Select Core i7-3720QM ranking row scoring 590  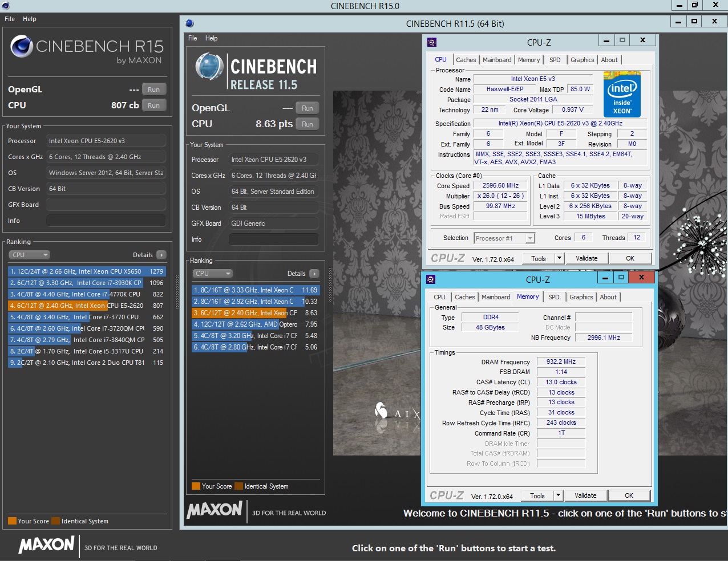[x=87, y=328]
